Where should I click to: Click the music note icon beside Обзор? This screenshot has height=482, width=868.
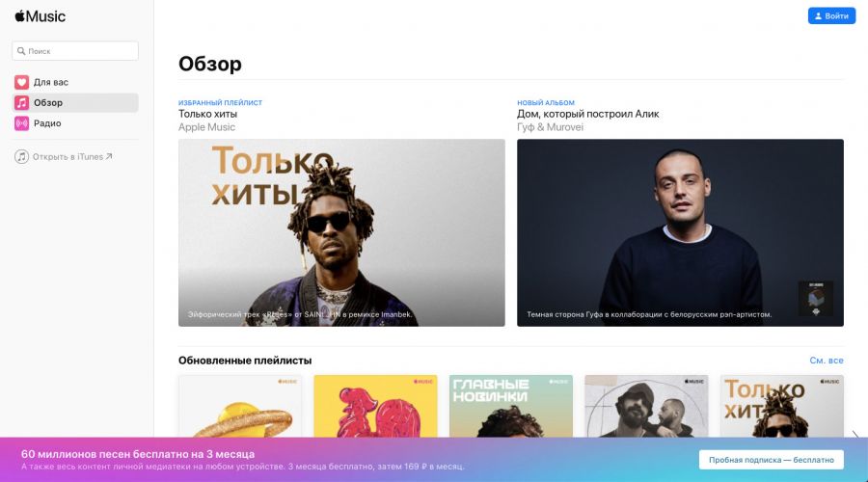21,102
